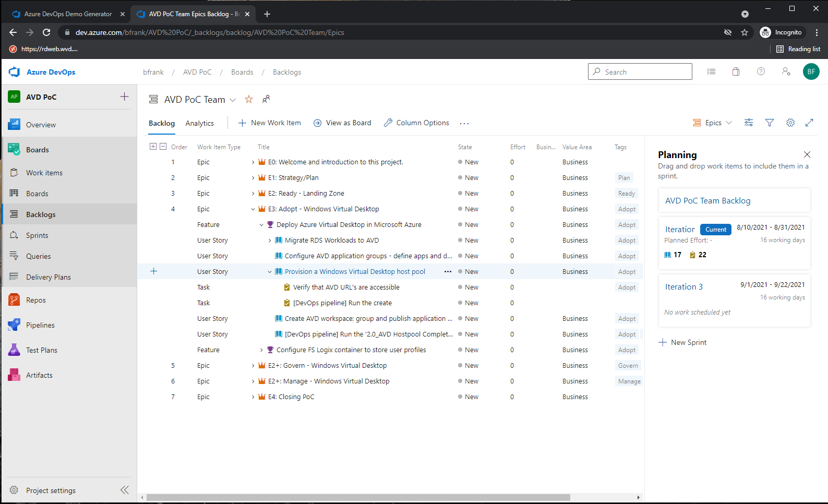
Task: Reload the page in browser
Action: tap(46, 32)
